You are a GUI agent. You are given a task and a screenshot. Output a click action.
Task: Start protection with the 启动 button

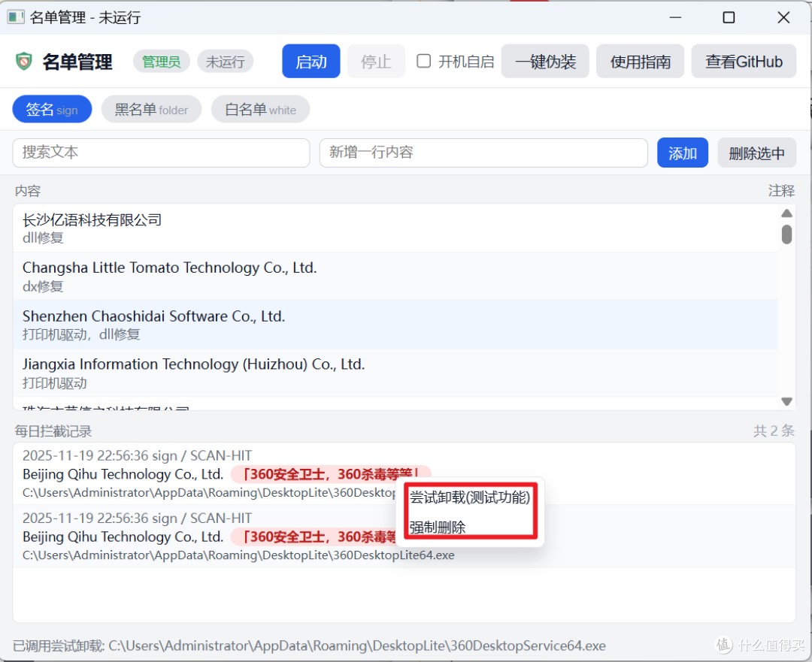pyautogui.click(x=311, y=62)
